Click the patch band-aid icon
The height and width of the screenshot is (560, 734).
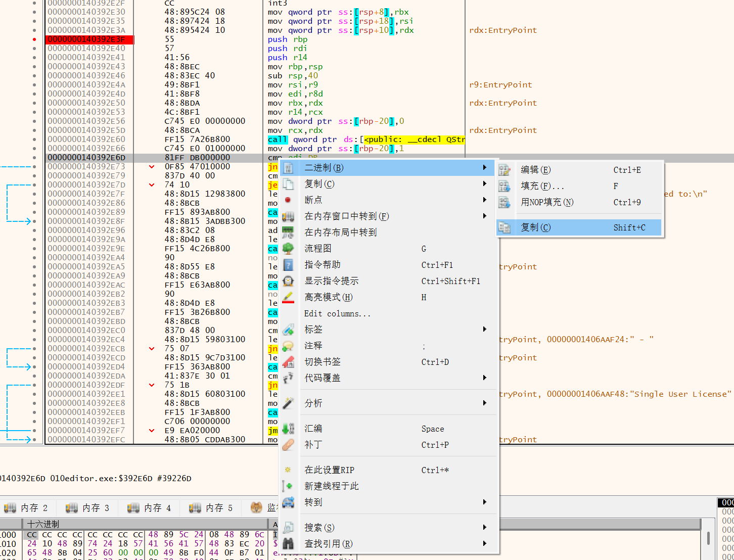pos(288,445)
